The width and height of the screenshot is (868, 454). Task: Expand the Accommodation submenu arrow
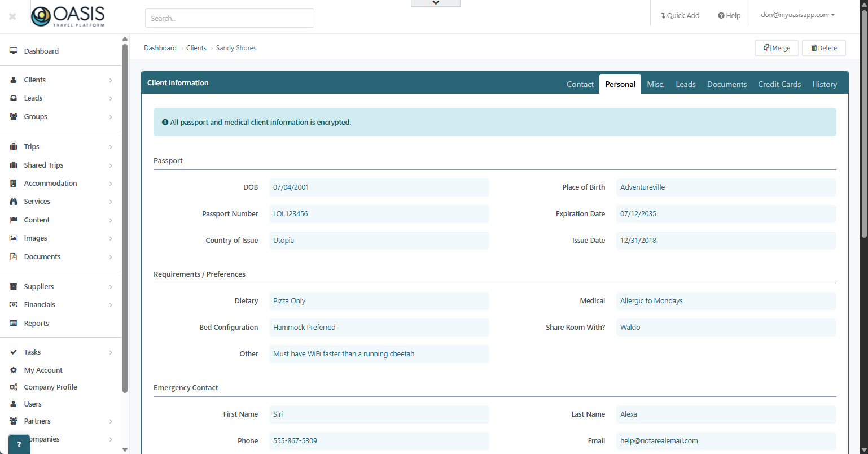coord(111,184)
